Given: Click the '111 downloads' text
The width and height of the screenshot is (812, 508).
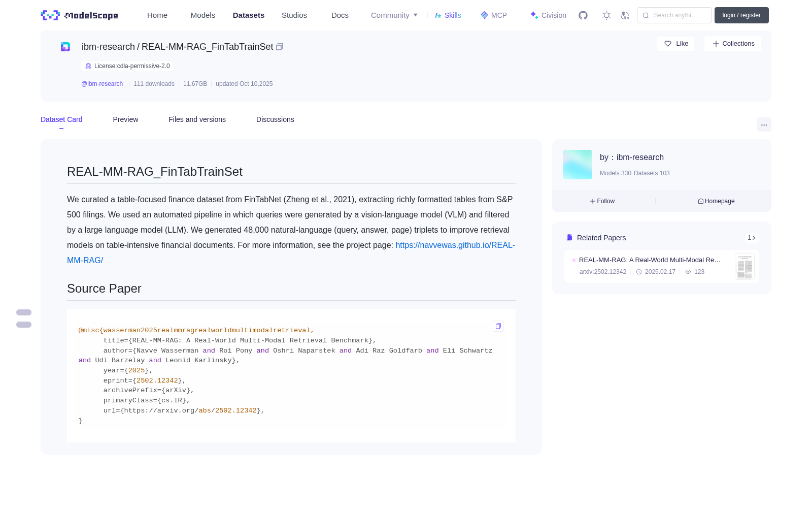Looking at the screenshot, I should point(154,84).
